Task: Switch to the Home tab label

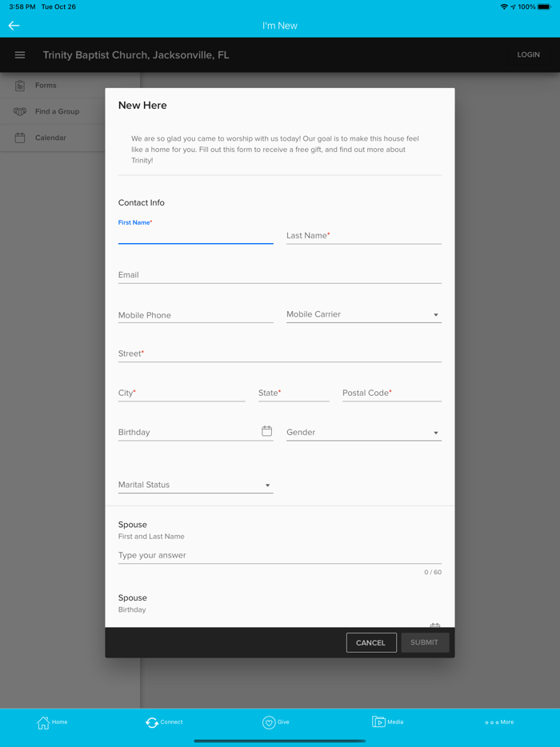Action: (59, 721)
